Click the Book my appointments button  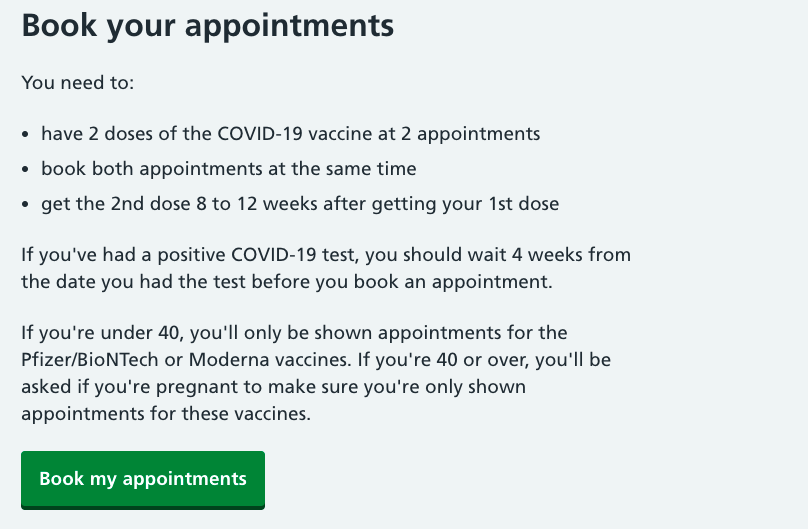pos(142,479)
